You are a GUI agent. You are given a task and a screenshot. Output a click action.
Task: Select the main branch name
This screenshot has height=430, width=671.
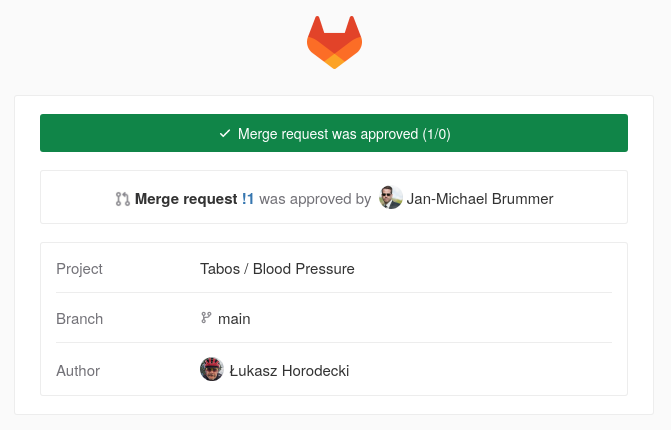click(x=234, y=319)
